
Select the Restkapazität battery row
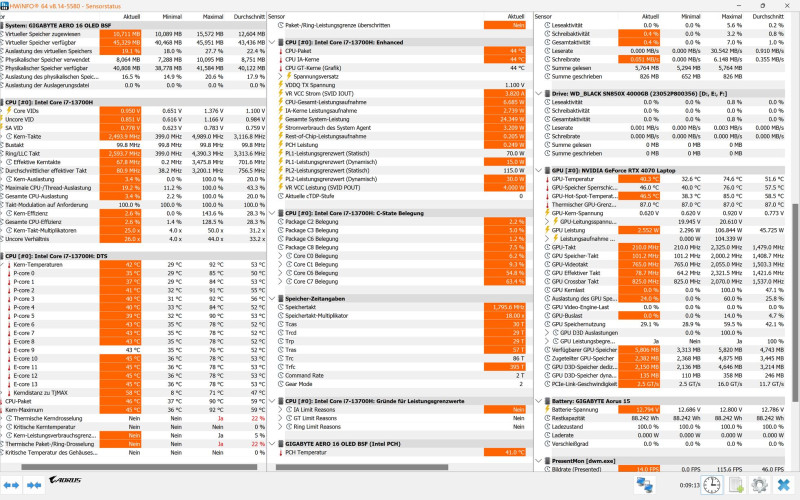coord(664,418)
